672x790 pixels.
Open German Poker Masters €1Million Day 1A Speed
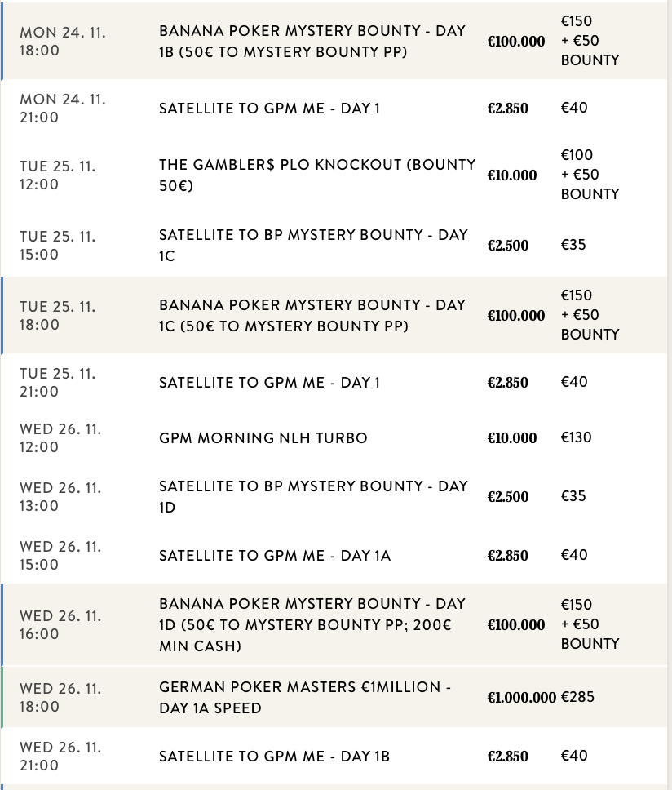tap(305, 697)
